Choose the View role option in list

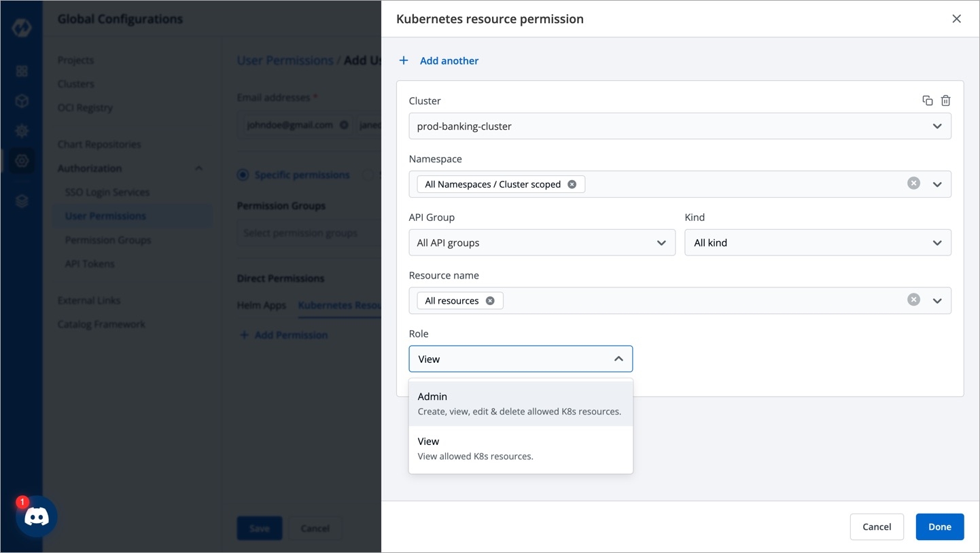(521, 448)
